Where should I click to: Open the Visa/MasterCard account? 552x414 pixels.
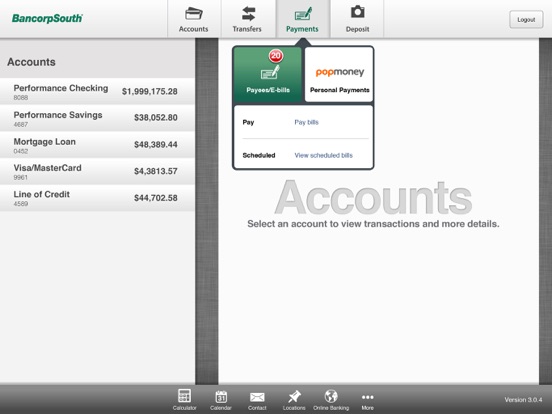pyautogui.click(x=97, y=171)
